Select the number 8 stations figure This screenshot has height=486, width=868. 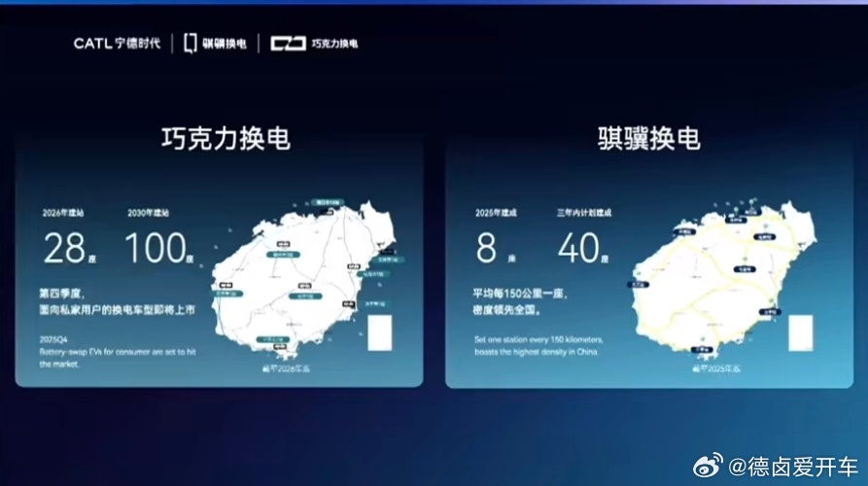tap(486, 248)
